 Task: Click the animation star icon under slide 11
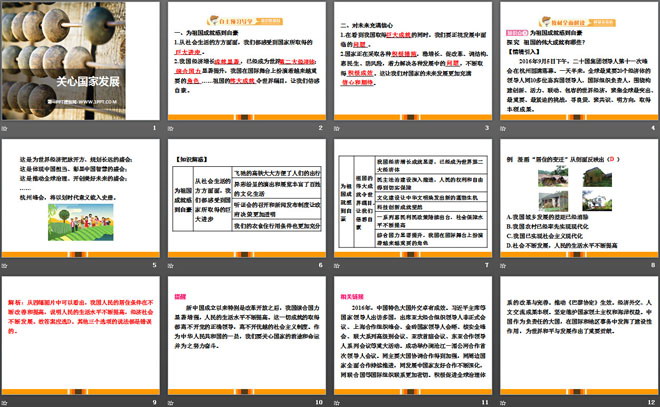tap(337, 403)
